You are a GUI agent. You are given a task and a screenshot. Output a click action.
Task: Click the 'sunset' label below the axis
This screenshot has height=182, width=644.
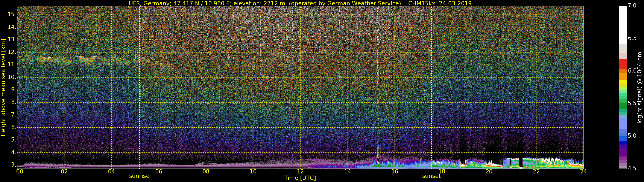(431, 176)
